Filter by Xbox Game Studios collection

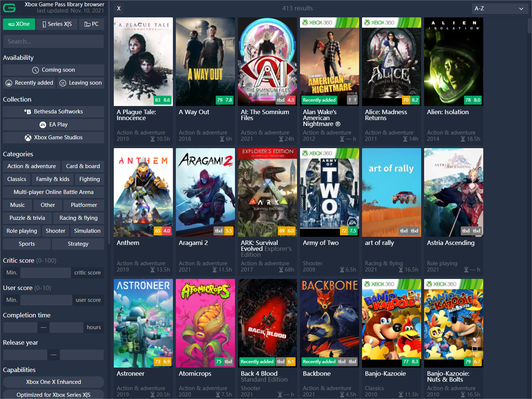[x=53, y=137]
